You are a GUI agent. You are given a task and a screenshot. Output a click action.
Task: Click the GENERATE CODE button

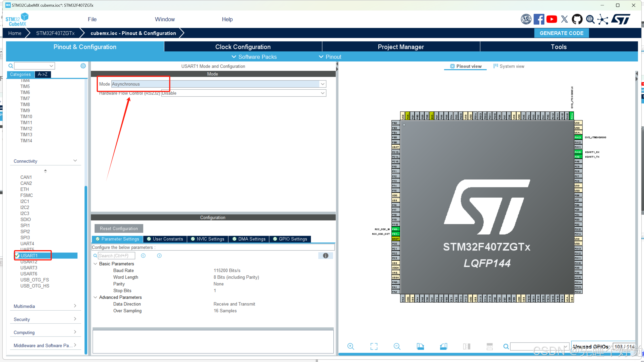coord(561,33)
